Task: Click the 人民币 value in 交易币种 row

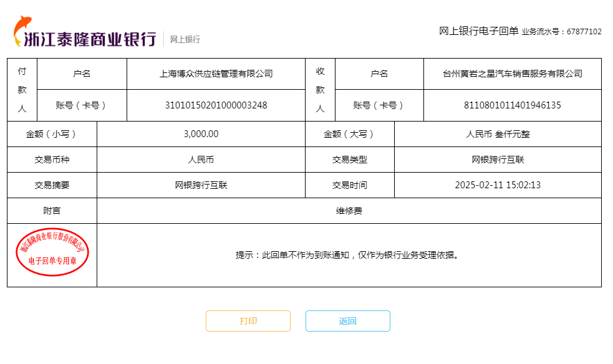Action: coord(201,160)
